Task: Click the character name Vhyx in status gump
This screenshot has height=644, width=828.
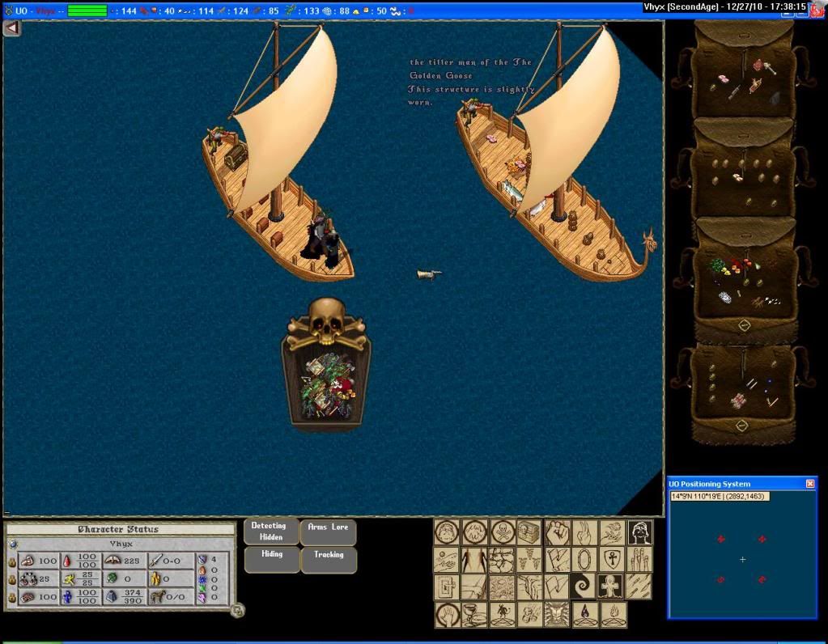Action: (121, 544)
